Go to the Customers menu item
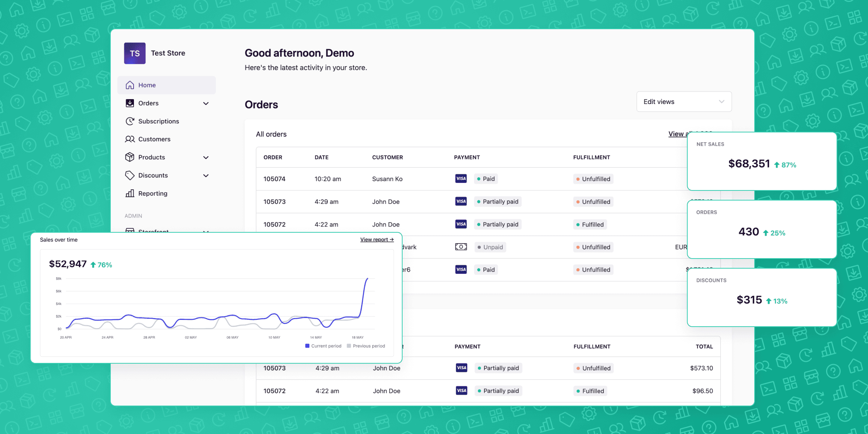The width and height of the screenshot is (868, 434). pos(154,139)
